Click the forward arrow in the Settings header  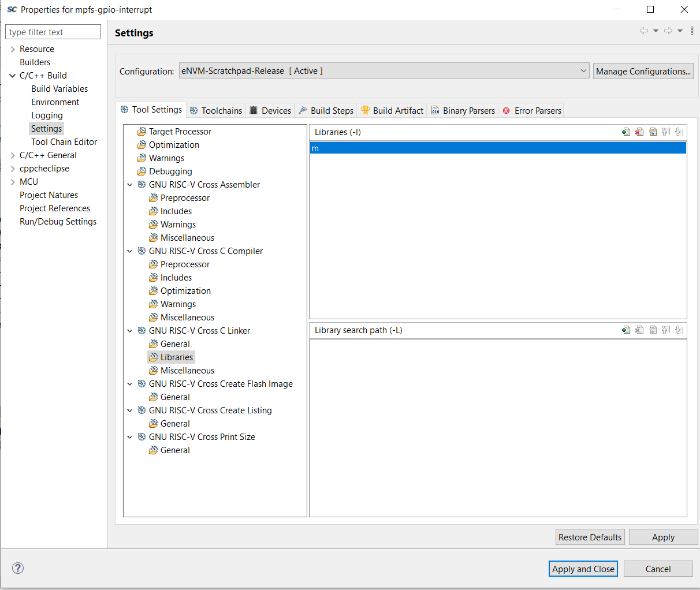click(668, 31)
